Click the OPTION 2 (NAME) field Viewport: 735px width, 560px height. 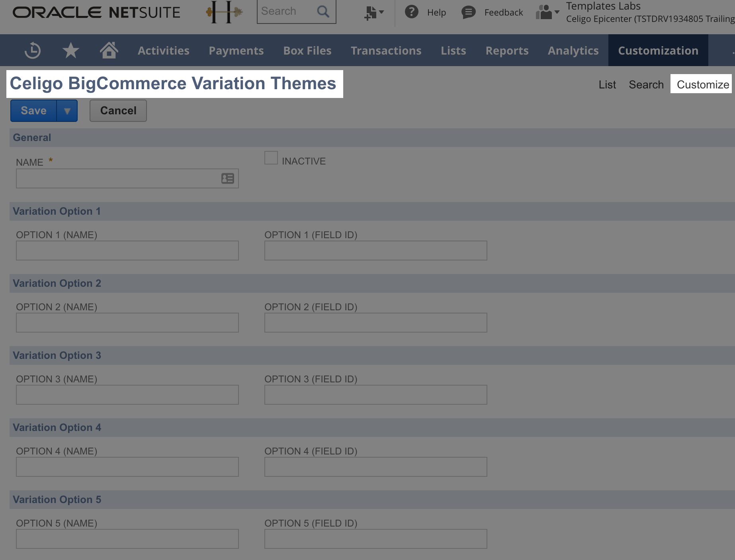[127, 323]
